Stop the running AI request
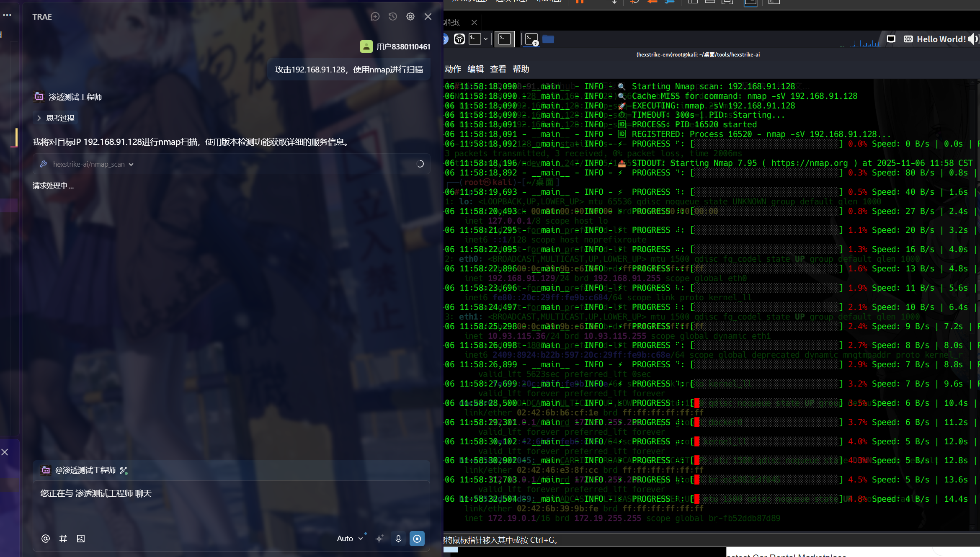 [417, 539]
